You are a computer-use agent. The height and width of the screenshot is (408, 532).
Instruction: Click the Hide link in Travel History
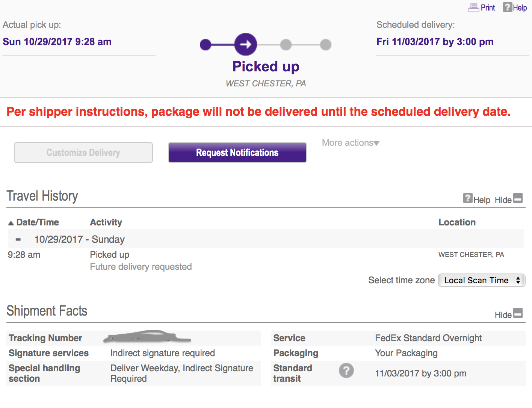503,200
